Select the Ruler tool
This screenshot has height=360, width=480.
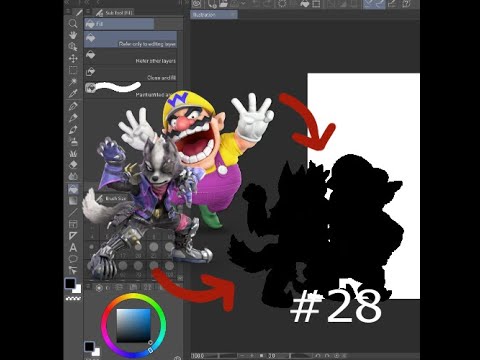click(73, 236)
